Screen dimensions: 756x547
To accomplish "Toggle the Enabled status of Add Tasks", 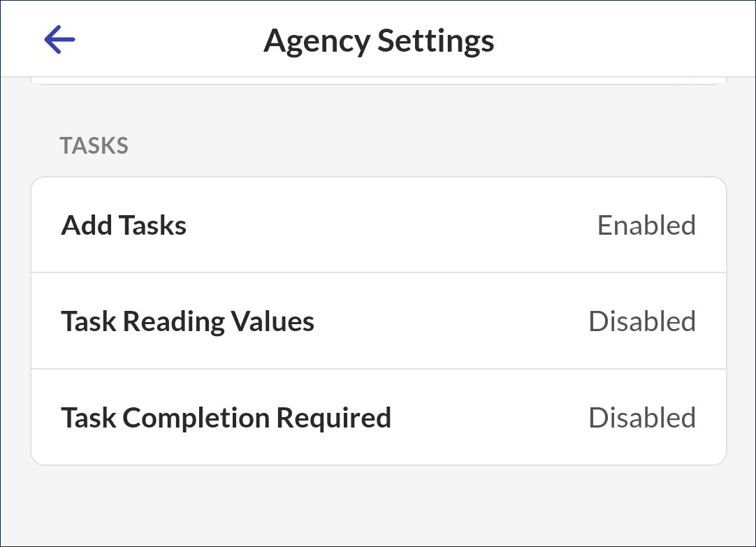I will (646, 226).
